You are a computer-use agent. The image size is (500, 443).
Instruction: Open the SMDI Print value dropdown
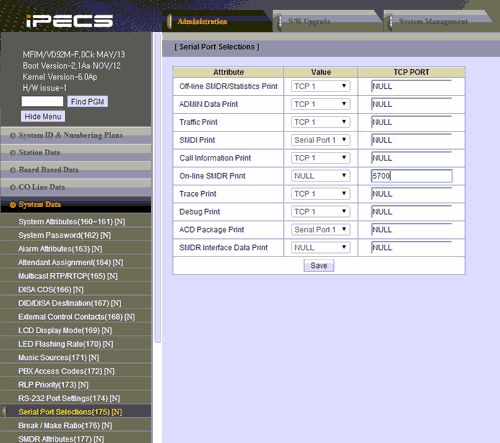click(320, 140)
